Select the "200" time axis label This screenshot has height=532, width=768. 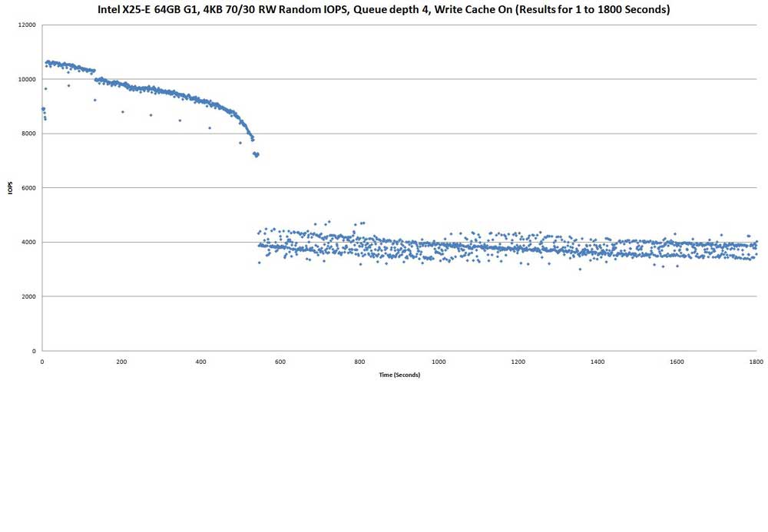point(121,362)
